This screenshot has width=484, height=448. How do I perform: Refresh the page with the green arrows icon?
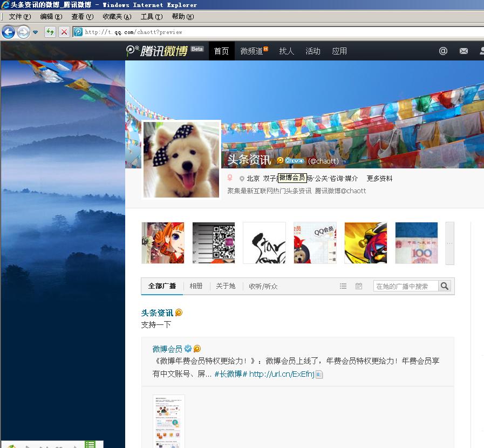coord(50,32)
